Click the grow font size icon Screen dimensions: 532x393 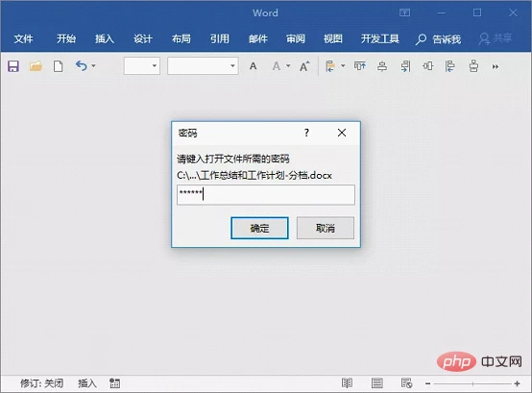[x=304, y=66]
